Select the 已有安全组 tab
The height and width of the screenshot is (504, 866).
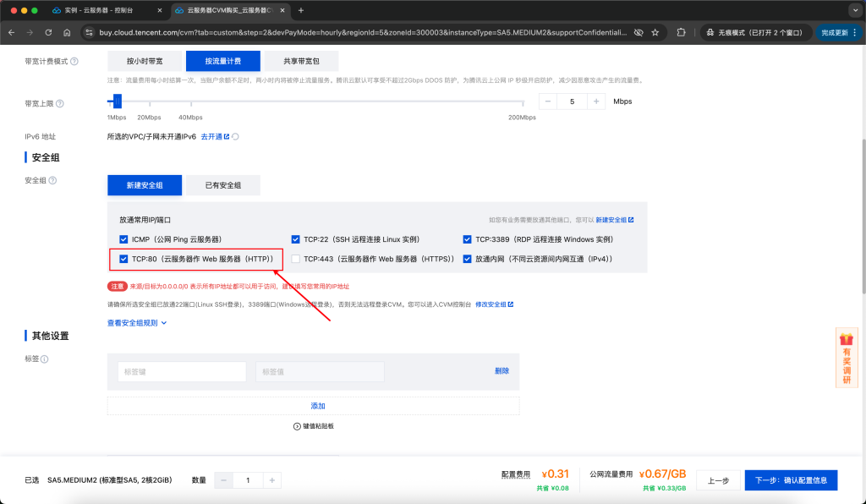(x=222, y=184)
